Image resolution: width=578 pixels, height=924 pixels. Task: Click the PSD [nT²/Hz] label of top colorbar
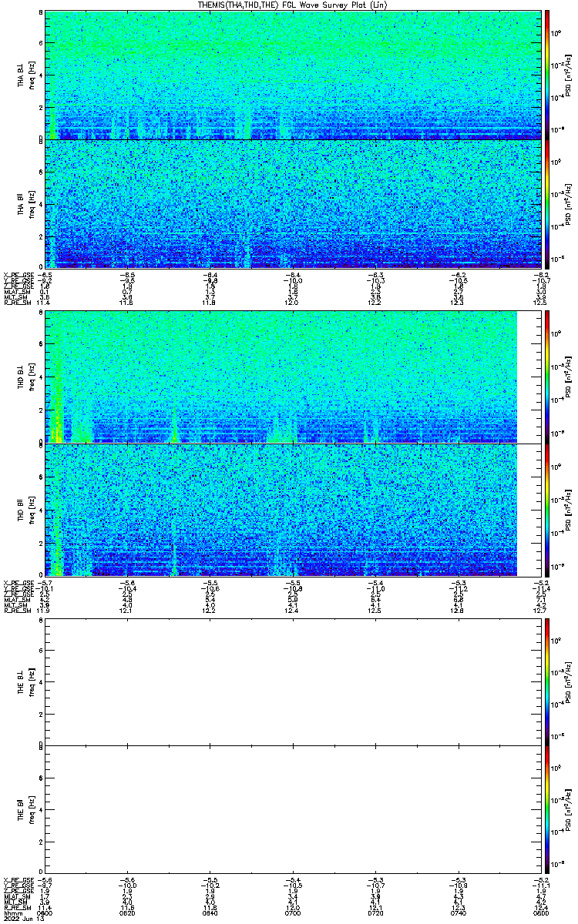(569, 75)
